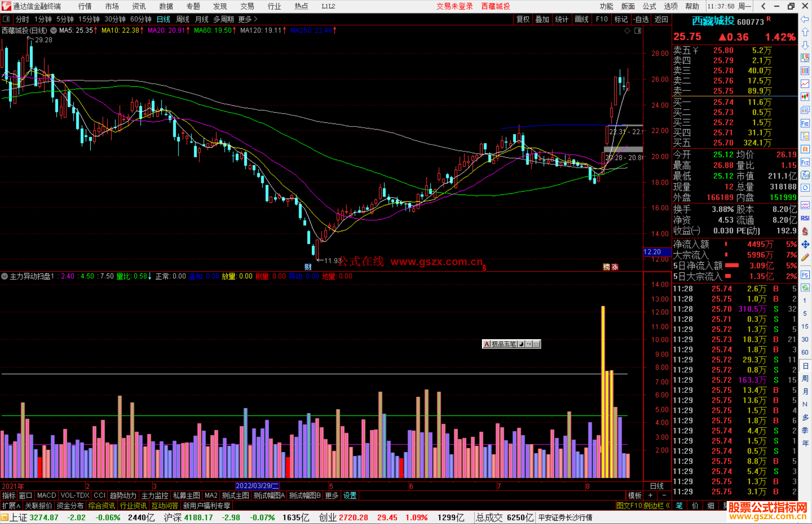Select the blue four-way move arrows icon

point(805,245)
